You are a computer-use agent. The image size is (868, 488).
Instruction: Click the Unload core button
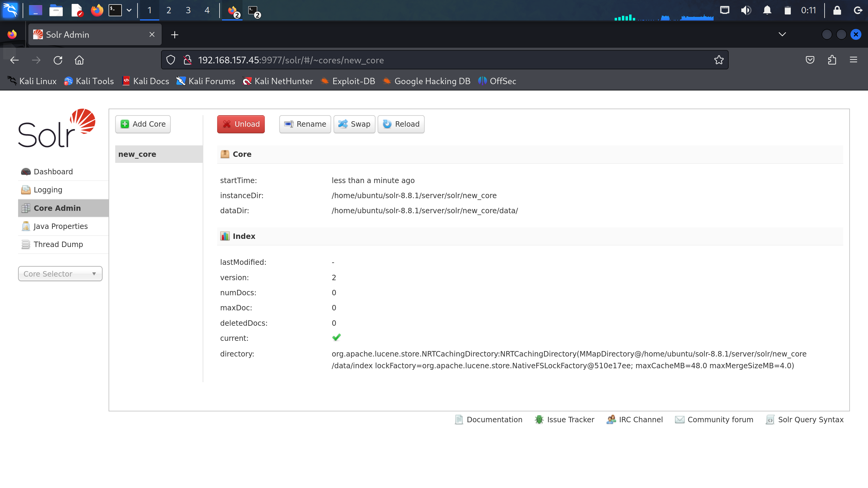[x=241, y=124]
